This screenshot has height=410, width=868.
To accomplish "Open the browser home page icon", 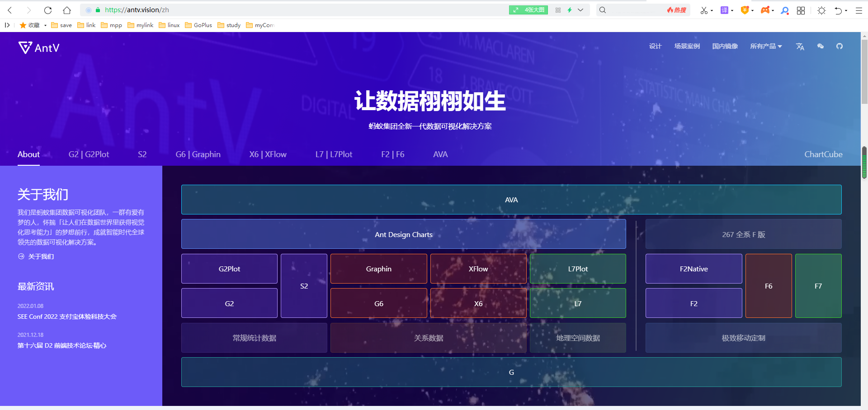I will click(x=67, y=10).
